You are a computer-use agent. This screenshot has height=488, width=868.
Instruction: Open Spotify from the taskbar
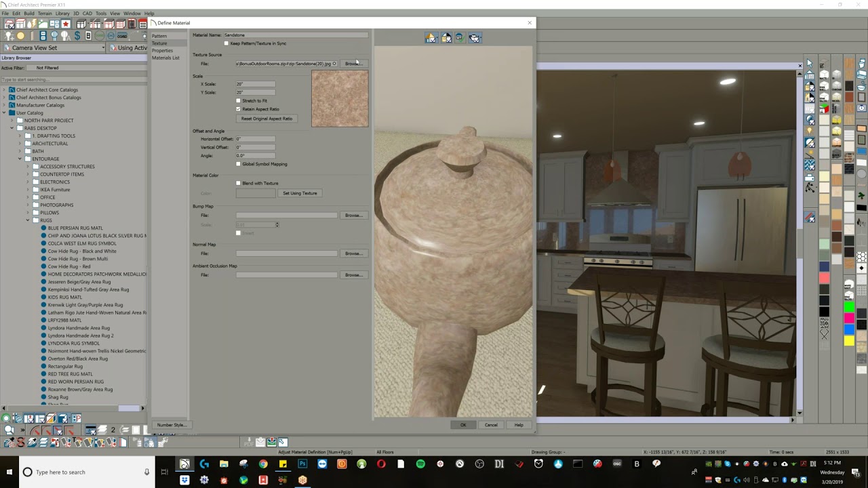tap(420, 464)
